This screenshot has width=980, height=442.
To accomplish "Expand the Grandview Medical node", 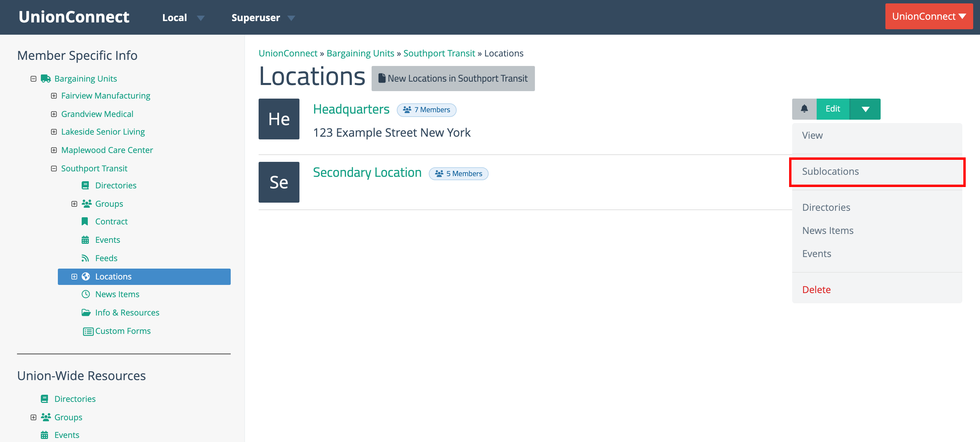I will pos(54,114).
